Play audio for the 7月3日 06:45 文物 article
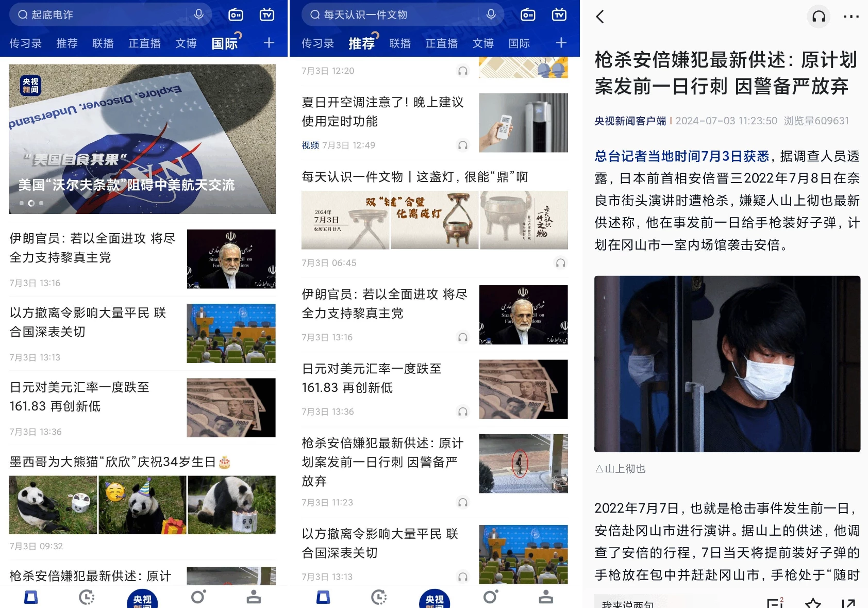This screenshot has height=608, width=868. [x=561, y=263]
